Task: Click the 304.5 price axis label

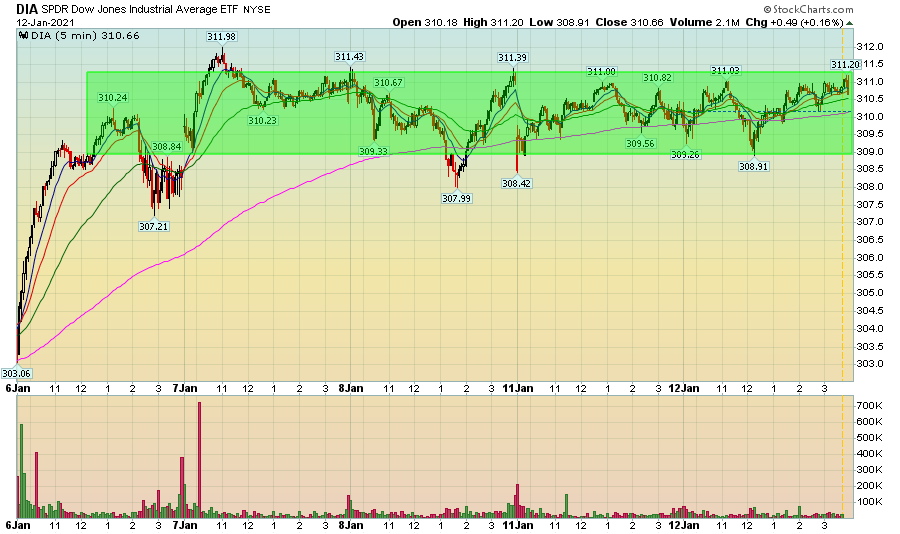Action: click(870, 311)
